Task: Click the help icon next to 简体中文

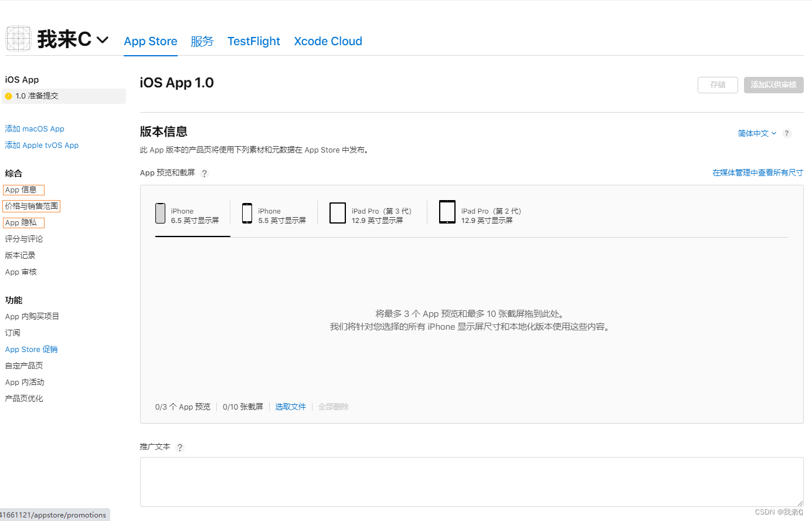Action: [787, 133]
